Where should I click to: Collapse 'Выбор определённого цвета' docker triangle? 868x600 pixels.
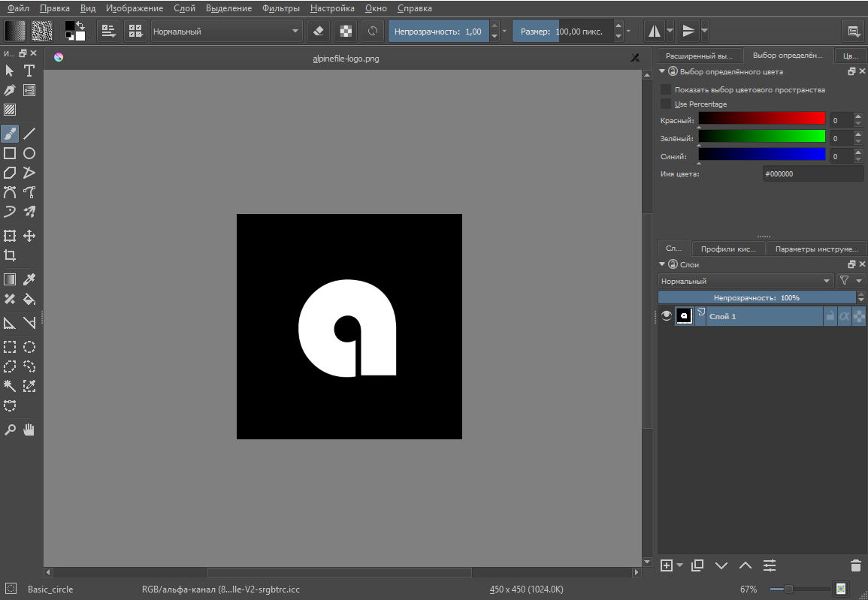pos(662,71)
